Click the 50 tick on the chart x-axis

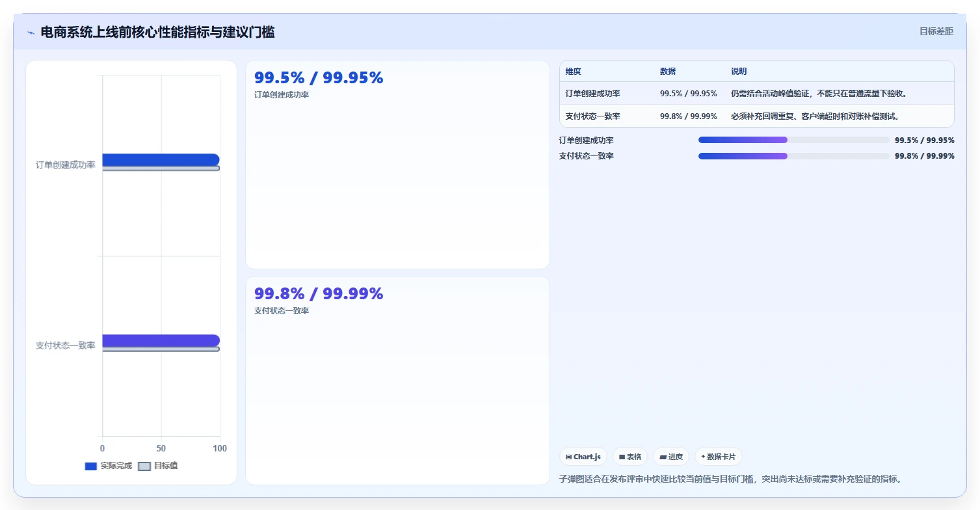(161, 449)
